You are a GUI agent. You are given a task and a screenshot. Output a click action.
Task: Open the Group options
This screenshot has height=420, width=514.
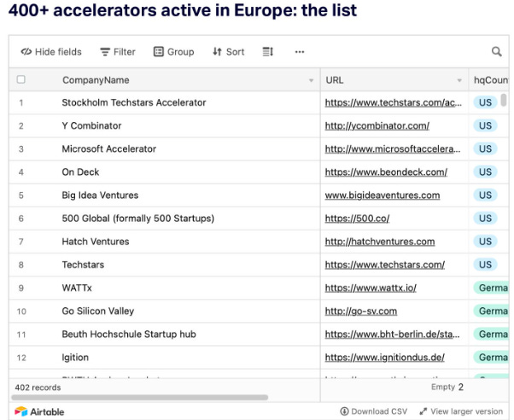click(x=173, y=52)
